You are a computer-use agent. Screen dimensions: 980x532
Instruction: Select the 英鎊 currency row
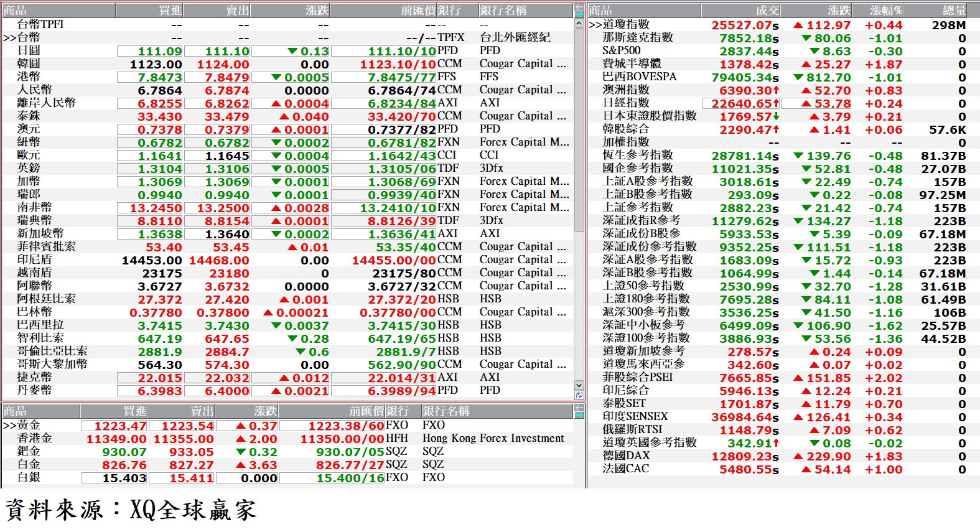point(287,168)
